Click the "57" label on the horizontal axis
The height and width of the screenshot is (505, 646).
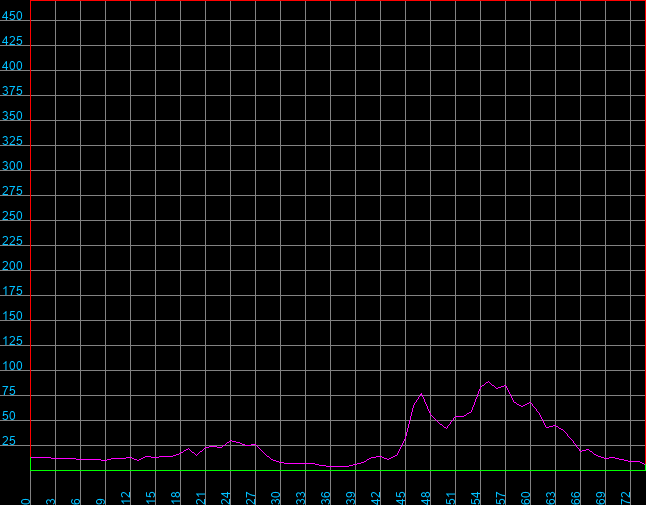point(501,498)
